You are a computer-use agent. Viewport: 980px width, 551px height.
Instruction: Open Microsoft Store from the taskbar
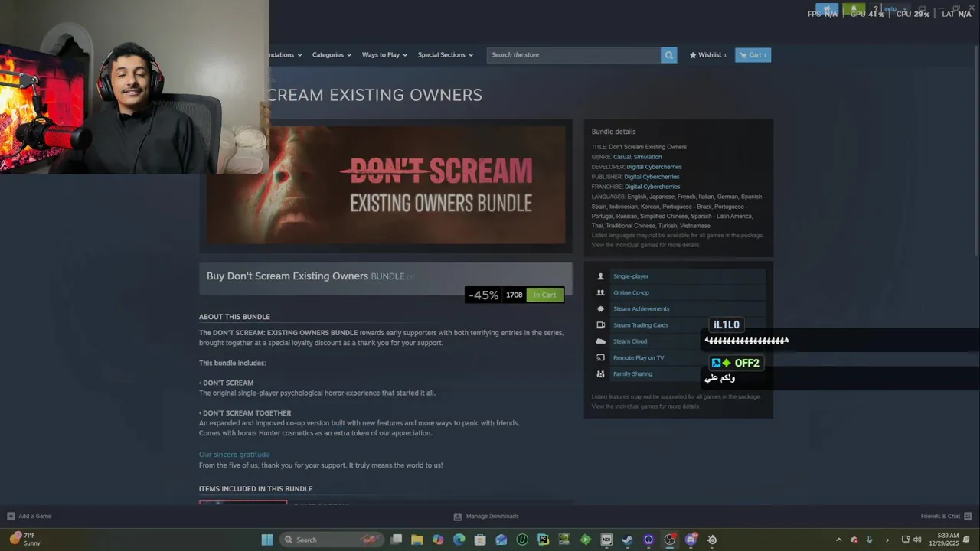pos(480,540)
